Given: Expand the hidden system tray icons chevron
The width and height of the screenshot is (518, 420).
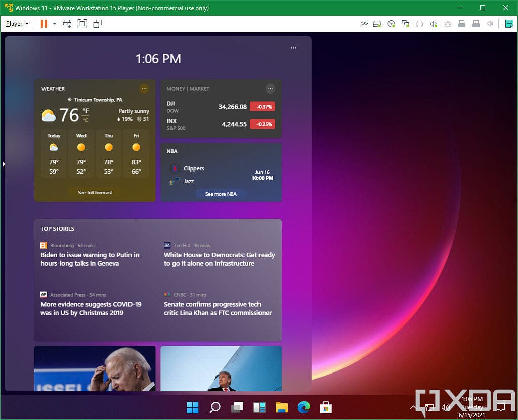Looking at the screenshot, I should (414, 407).
